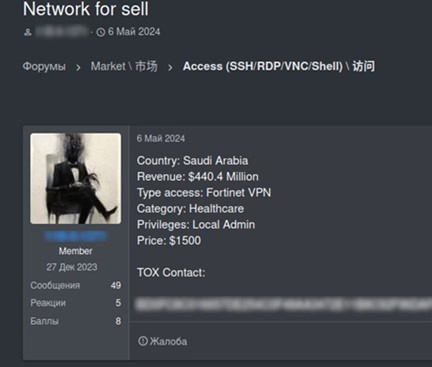Click the chevron after Форумы breadcrumb

point(78,68)
